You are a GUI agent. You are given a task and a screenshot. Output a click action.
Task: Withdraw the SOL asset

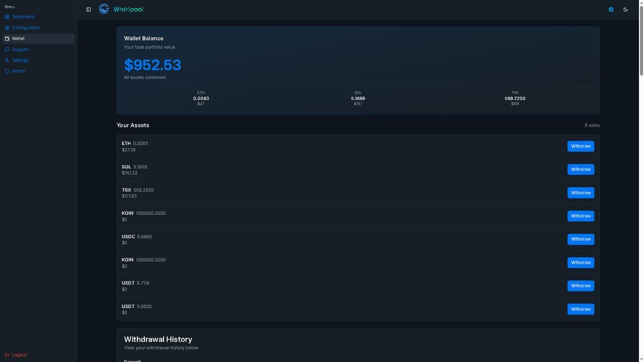(x=581, y=170)
